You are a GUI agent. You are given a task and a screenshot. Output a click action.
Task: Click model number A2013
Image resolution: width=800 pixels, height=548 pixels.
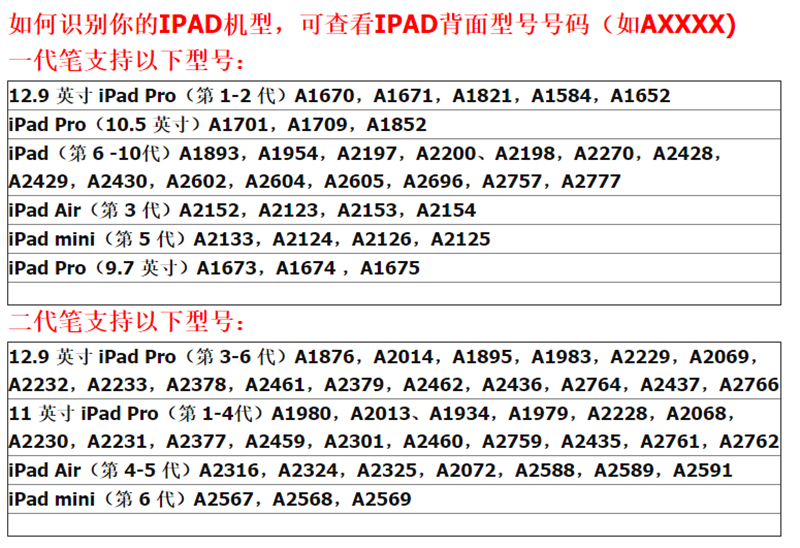380,413
